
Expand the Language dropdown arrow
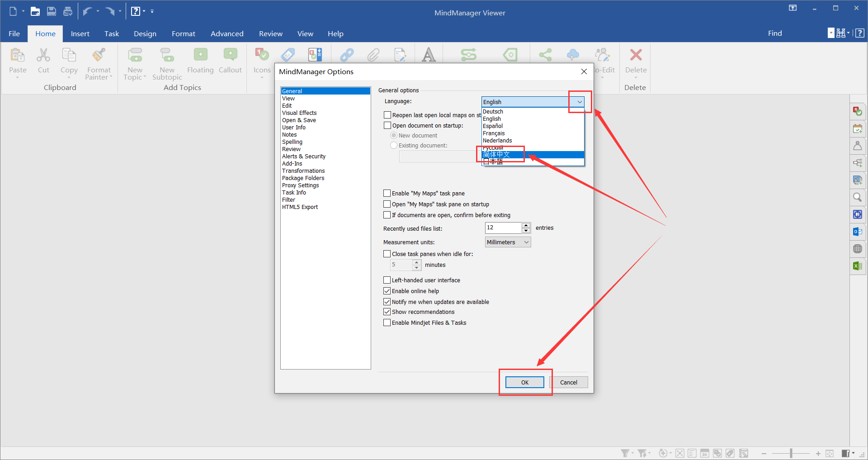click(579, 102)
